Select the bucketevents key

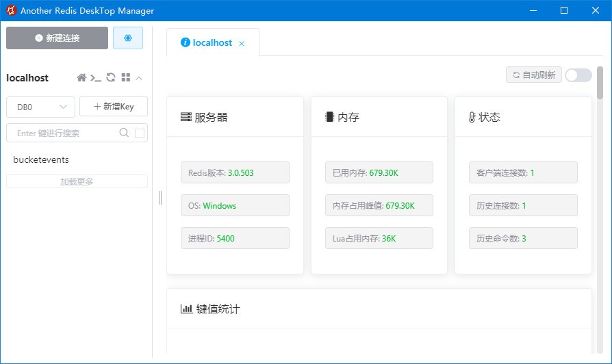(x=41, y=159)
